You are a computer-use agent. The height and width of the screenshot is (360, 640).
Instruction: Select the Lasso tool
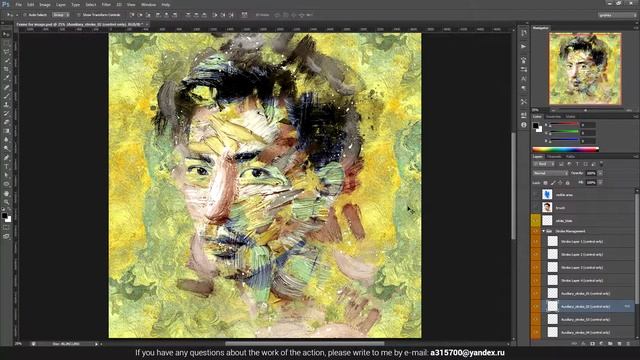tap(6, 52)
